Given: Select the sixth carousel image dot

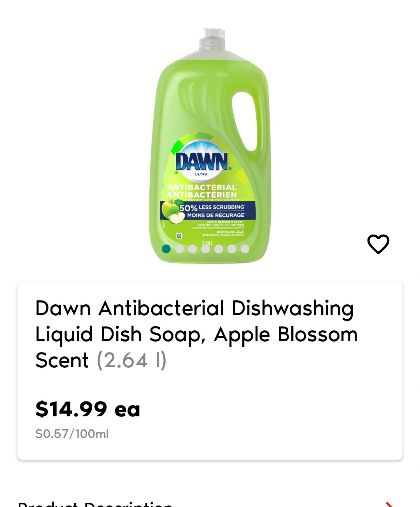Looking at the screenshot, I should [x=232, y=249].
